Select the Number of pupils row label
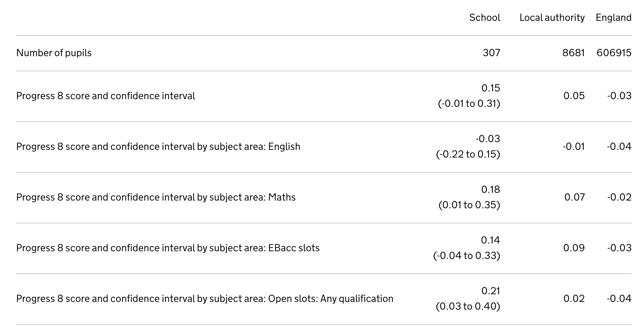644x326 pixels. 54,53
